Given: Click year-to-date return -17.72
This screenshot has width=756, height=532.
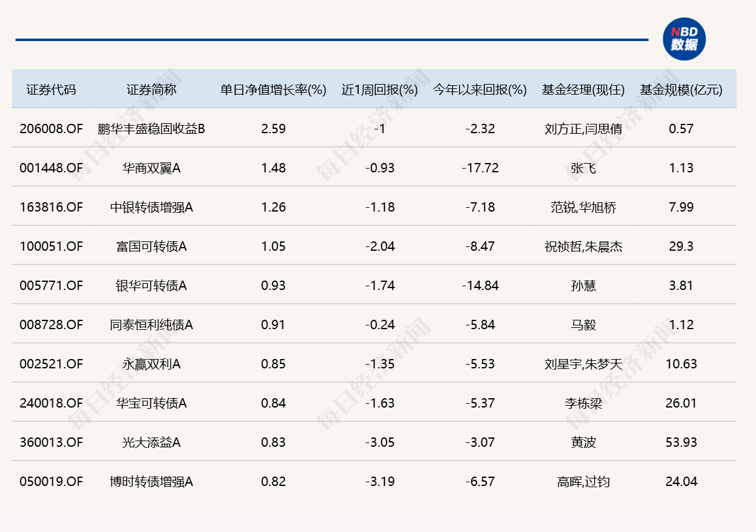Looking at the screenshot, I should coord(480,168).
